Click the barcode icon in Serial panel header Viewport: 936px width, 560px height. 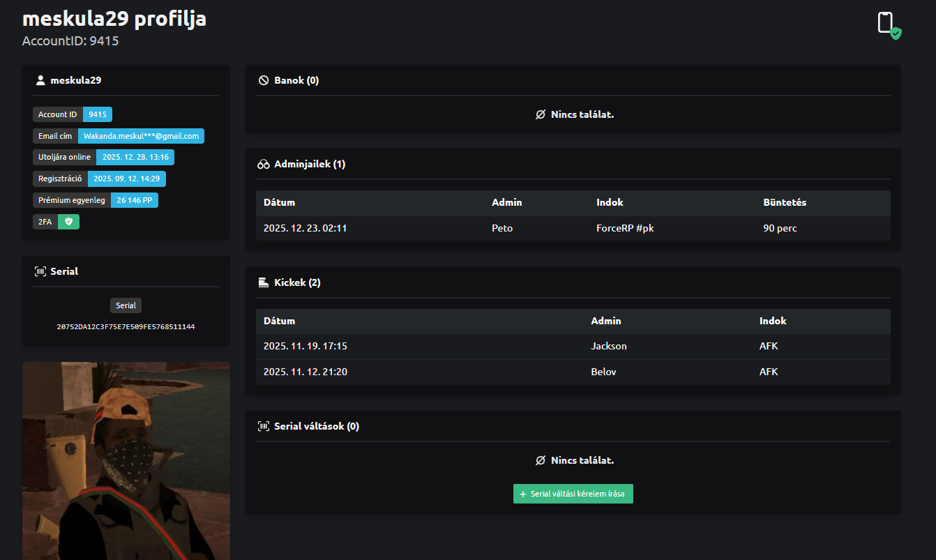40,271
